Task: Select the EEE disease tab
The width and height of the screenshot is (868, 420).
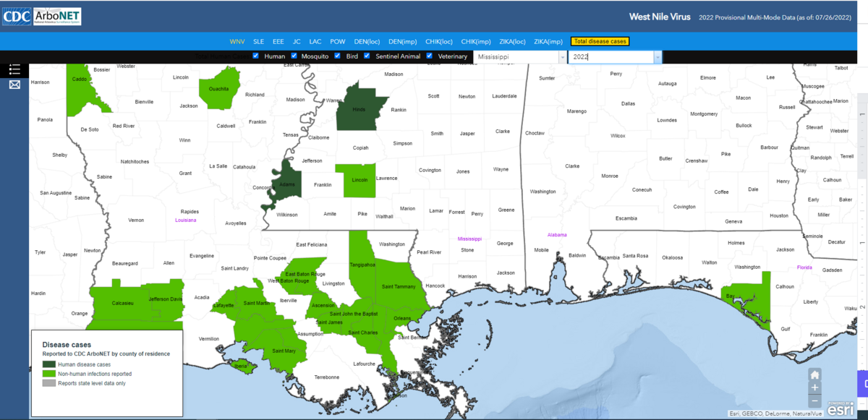Action: pyautogui.click(x=278, y=41)
